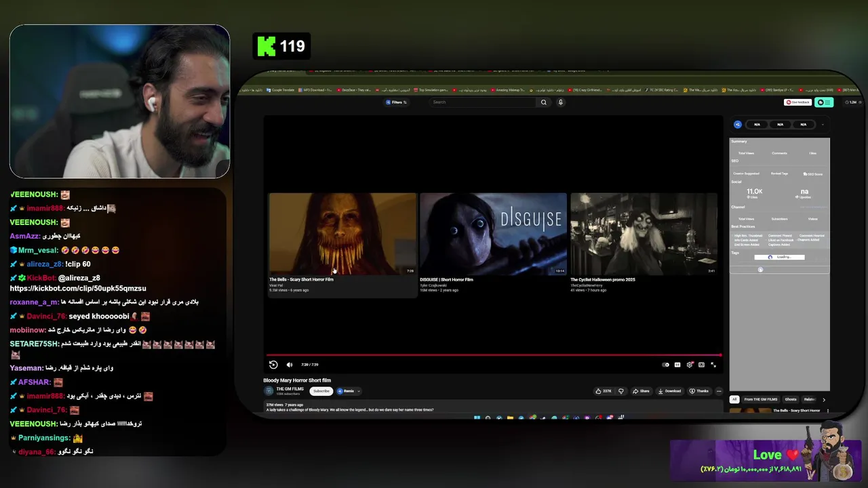Image resolution: width=868 pixels, height=488 pixels.
Task: Click 'The Bells - Scary Short Horror Film' title
Action: click(x=301, y=279)
